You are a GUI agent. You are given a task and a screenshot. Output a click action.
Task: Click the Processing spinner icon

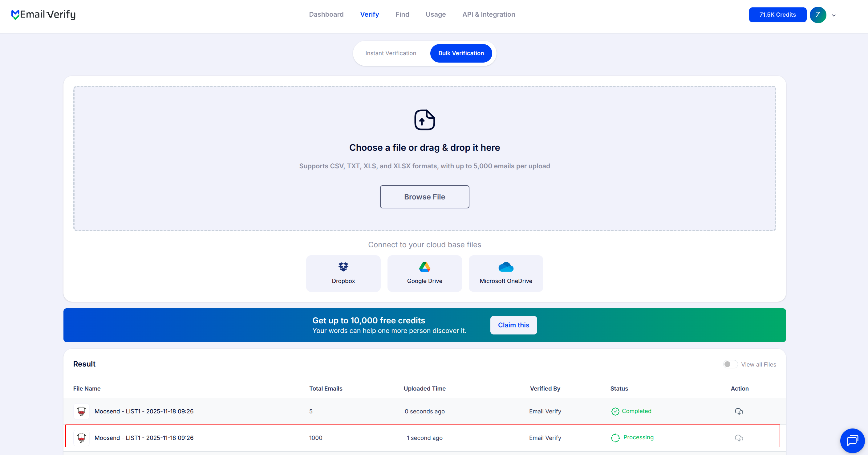(x=615, y=438)
